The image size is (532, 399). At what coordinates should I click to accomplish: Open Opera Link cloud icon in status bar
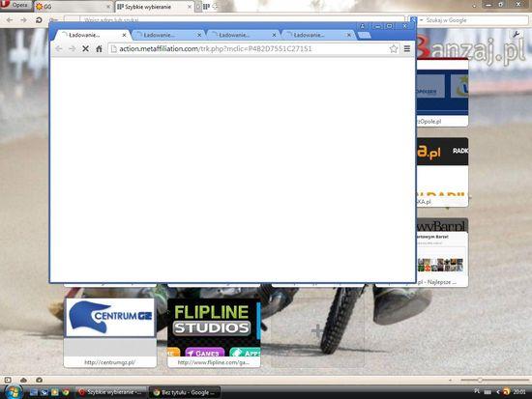[x=23, y=380]
